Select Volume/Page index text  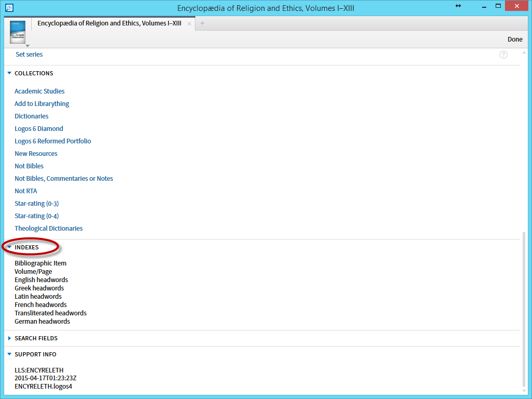[x=33, y=271]
